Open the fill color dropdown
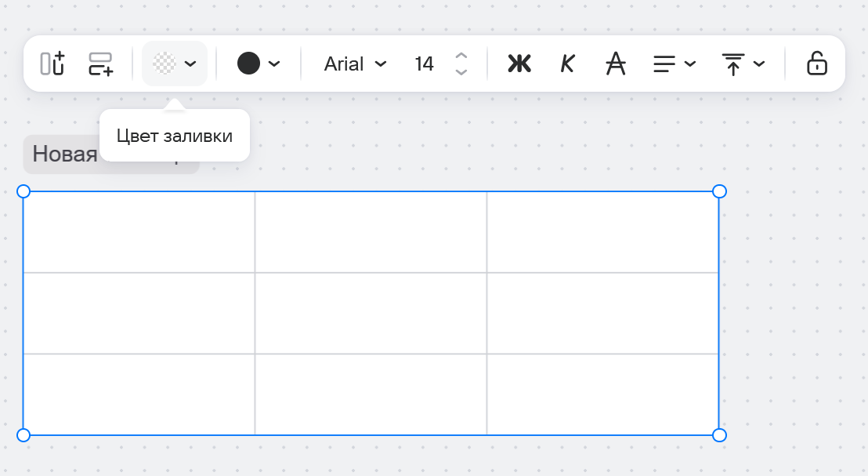The height and width of the screenshot is (476, 868). (x=190, y=64)
